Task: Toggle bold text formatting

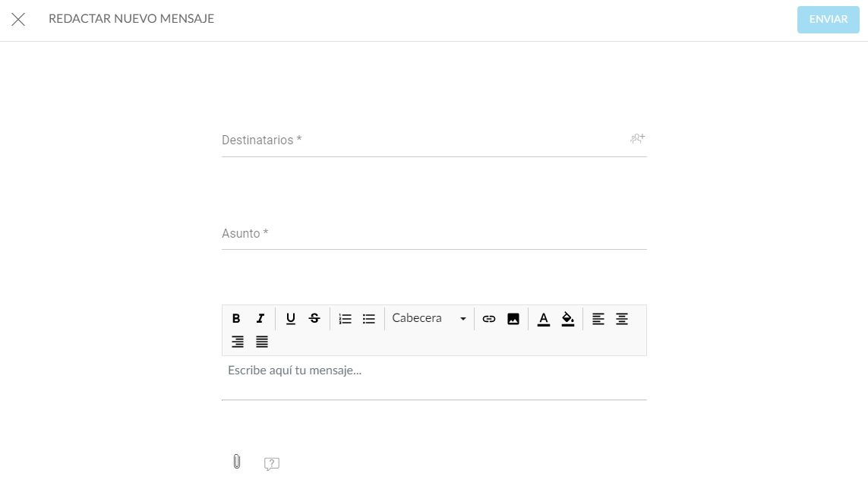Action: (236, 319)
